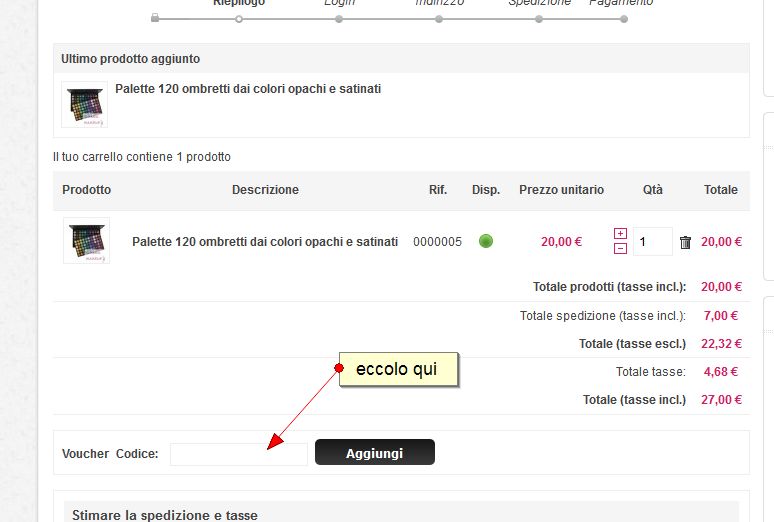Click the Login step marker
774x522 pixels.
pos(339,18)
